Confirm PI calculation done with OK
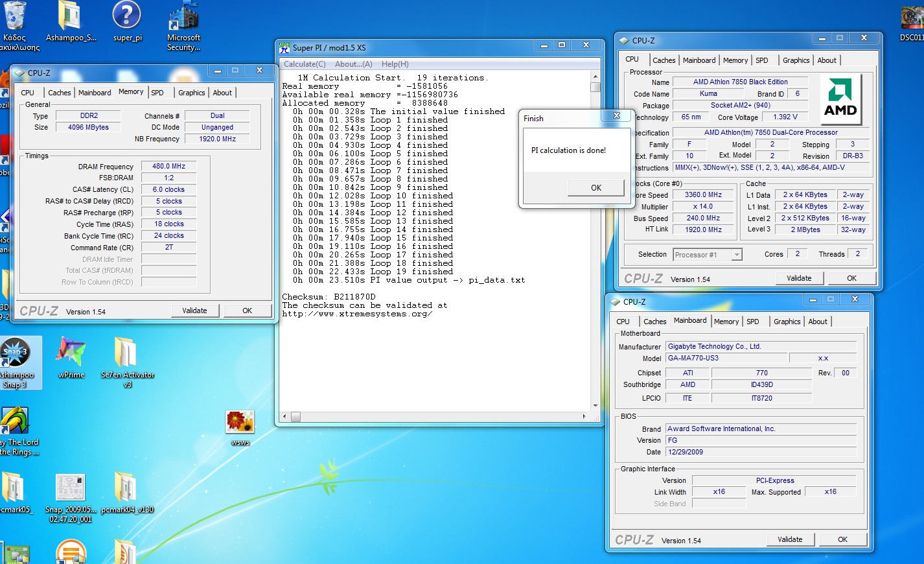 [x=595, y=187]
